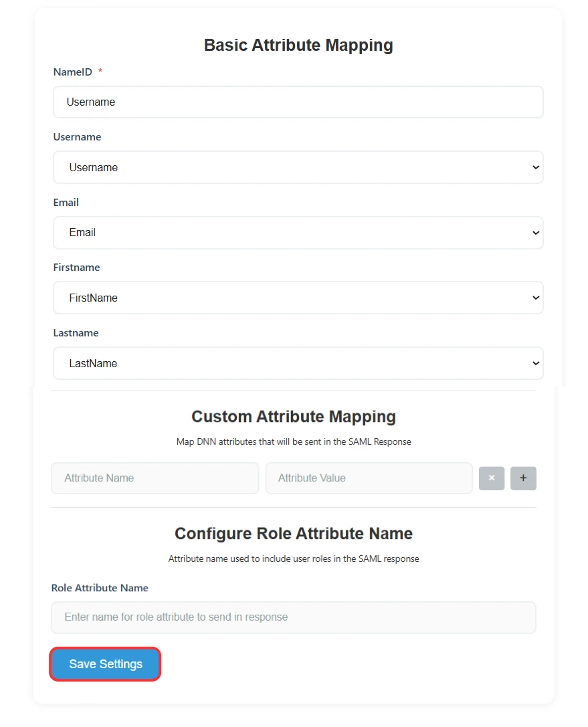The height and width of the screenshot is (727, 588).
Task: Select the NameID required field label
Action: 73,72
